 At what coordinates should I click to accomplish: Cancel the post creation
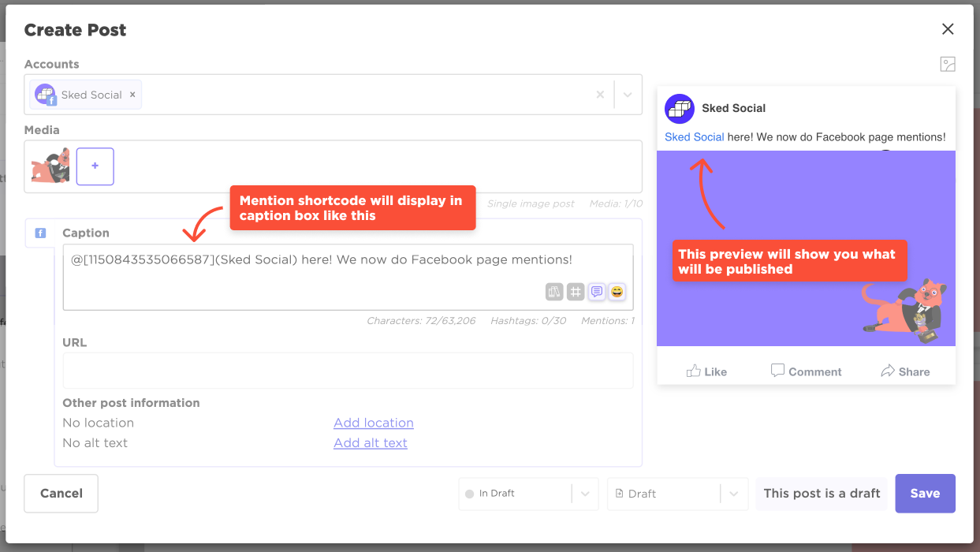click(x=61, y=494)
